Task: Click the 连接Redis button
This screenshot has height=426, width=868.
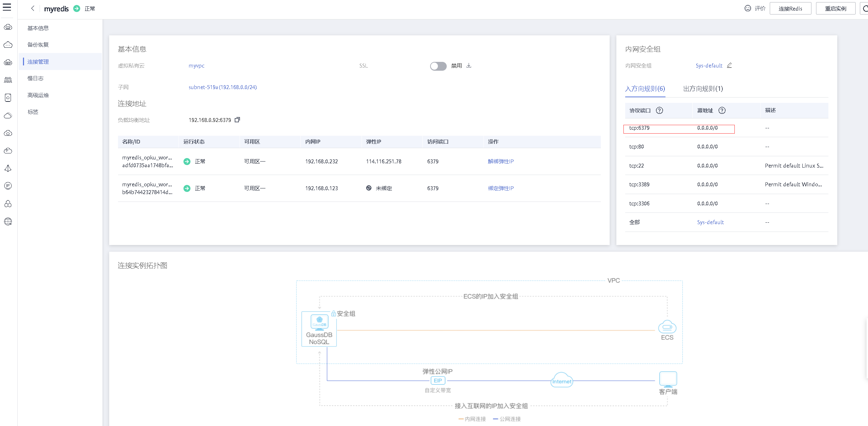Action: click(790, 8)
